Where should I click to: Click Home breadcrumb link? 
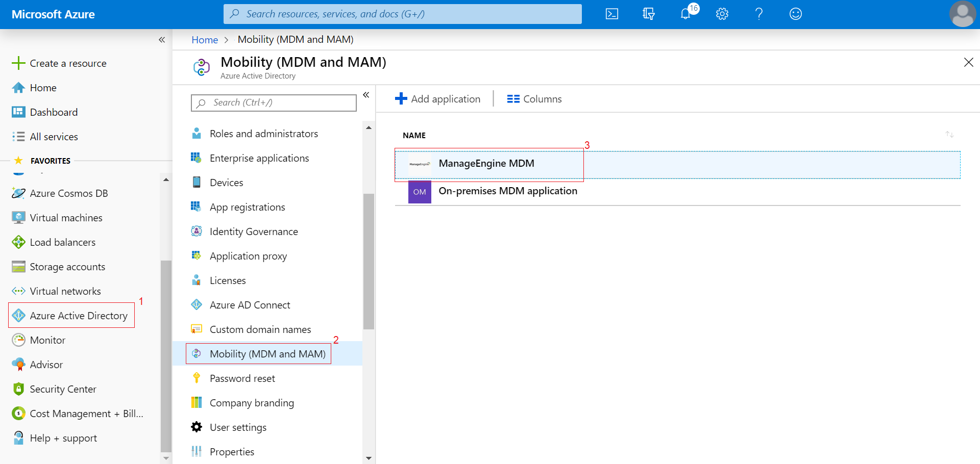[205, 40]
